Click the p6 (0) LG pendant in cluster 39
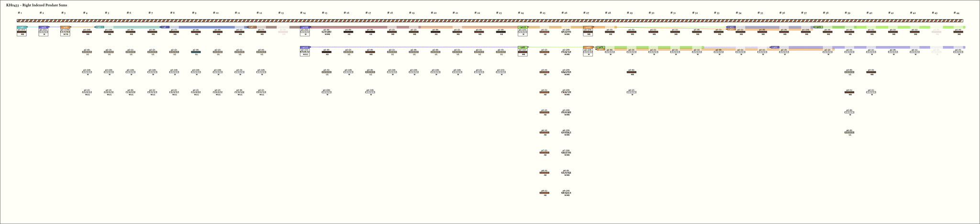Image resolution: width=980 pixels, height=224 pixels. tap(849, 133)
